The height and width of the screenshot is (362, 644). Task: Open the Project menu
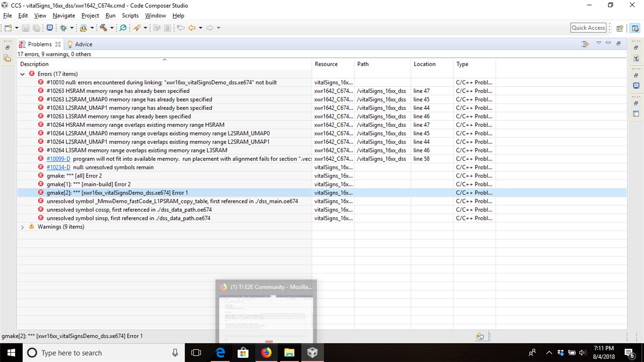90,16
